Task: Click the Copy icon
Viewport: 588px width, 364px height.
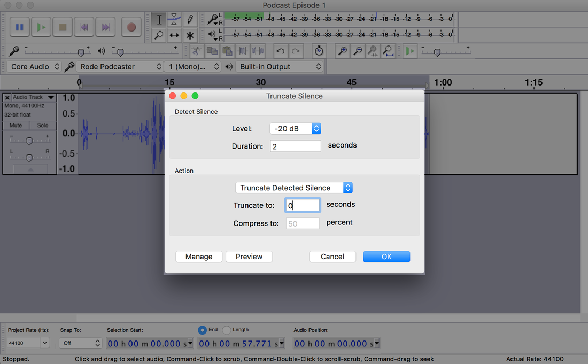Action: tap(212, 51)
